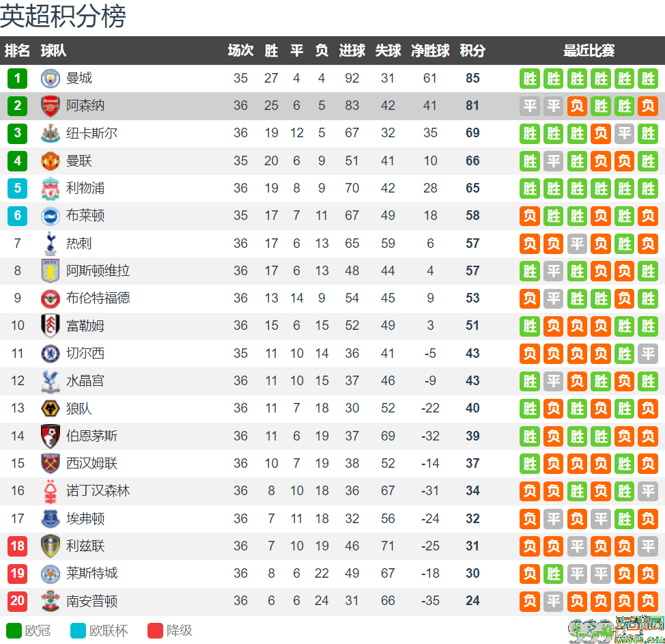This screenshot has height=644, width=665.
Task: Click the Manchester United crest
Action: pyautogui.click(x=50, y=160)
